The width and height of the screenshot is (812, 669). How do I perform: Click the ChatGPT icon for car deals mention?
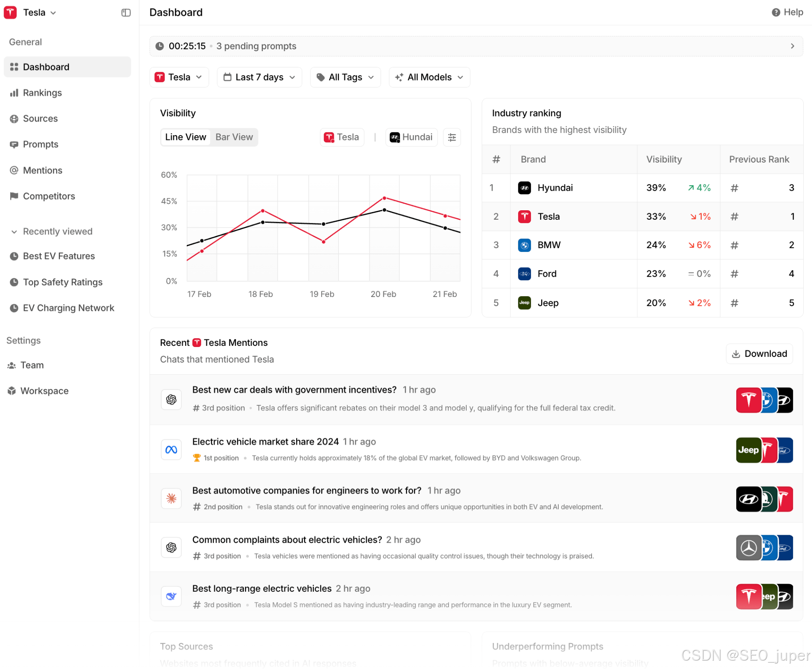[171, 399]
